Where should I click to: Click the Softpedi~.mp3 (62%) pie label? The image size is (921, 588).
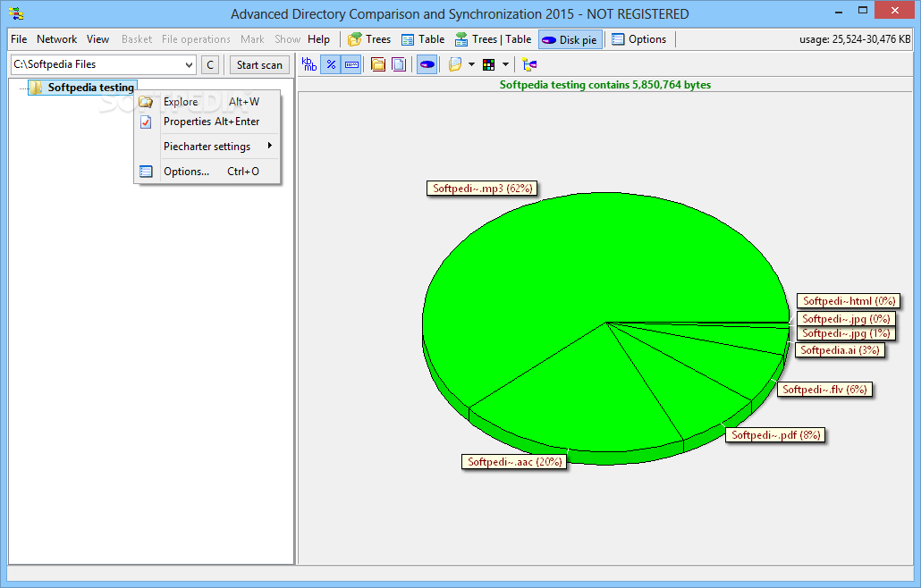coord(482,189)
